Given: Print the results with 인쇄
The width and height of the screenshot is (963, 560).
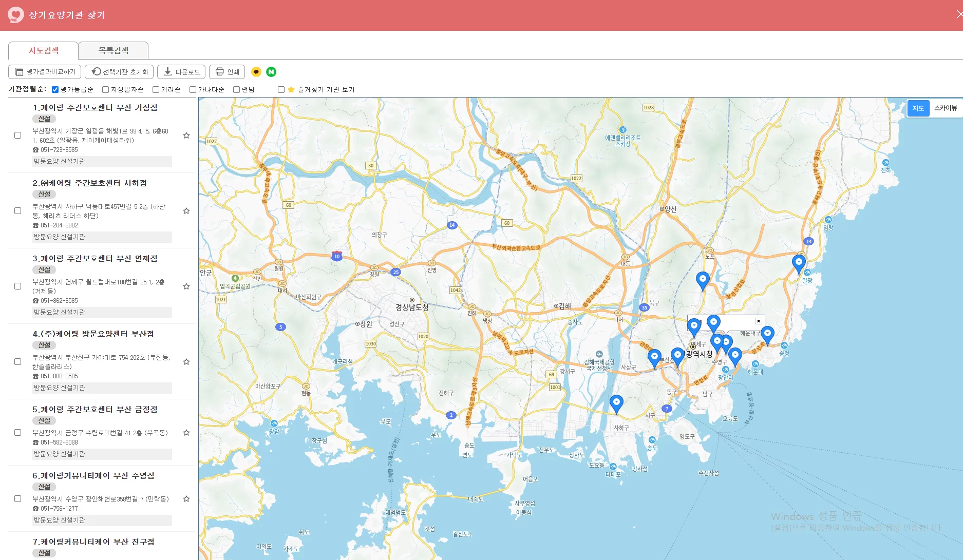Looking at the screenshot, I should click(x=227, y=72).
